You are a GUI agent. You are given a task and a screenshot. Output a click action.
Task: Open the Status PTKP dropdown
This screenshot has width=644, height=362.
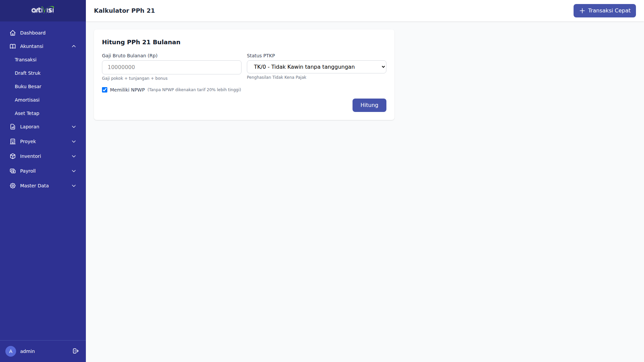tap(316, 67)
